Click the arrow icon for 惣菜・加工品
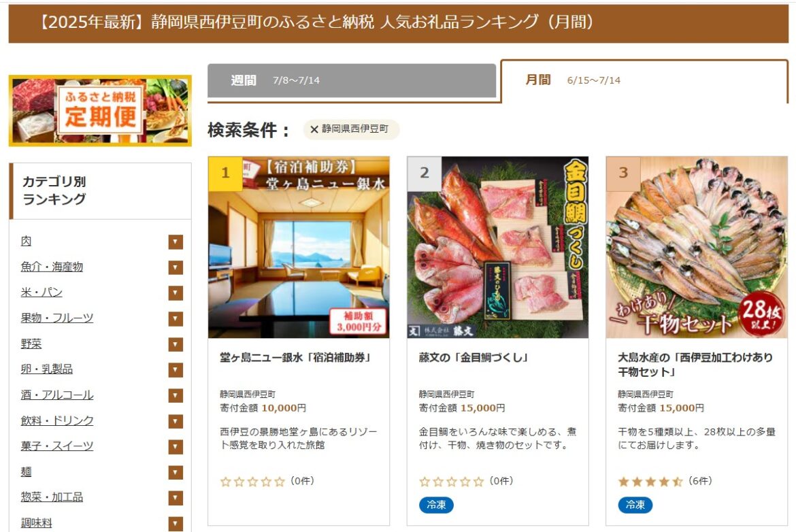This screenshot has height=532, width=796. pyautogui.click(x=176, y=497)
